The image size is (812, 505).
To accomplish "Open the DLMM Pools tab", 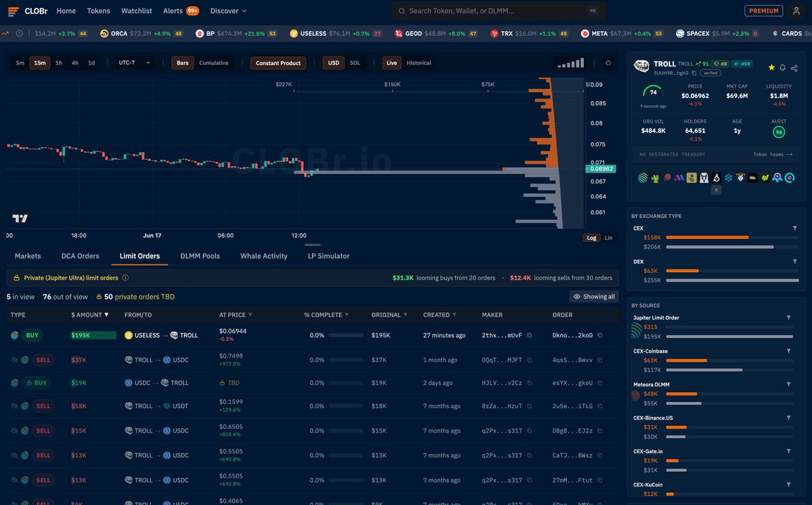I will point(200,256).
